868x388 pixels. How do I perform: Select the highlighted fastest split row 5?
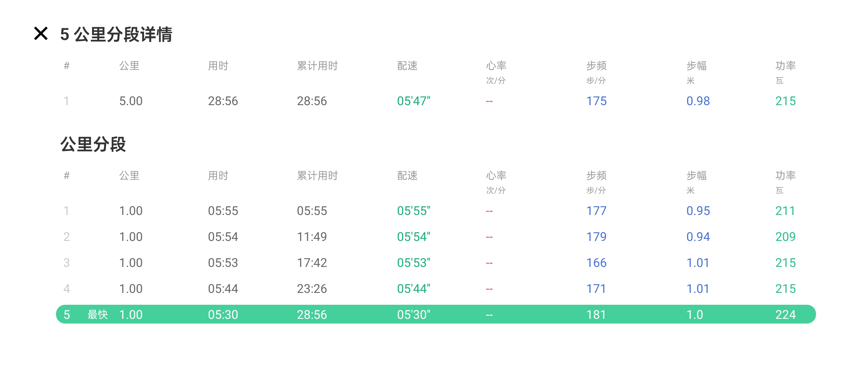435,314
